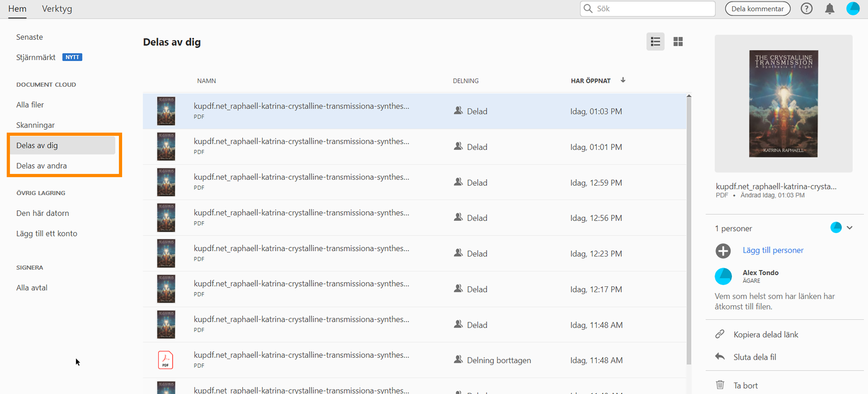Switch to the Verktyg tab
868x394 pixels.
pos(57,9)
